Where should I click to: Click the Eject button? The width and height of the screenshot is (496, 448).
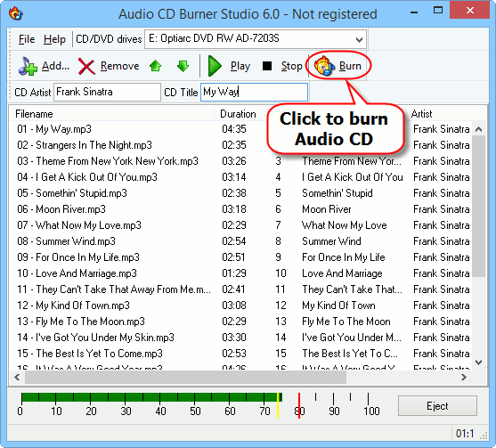(437, 405)
